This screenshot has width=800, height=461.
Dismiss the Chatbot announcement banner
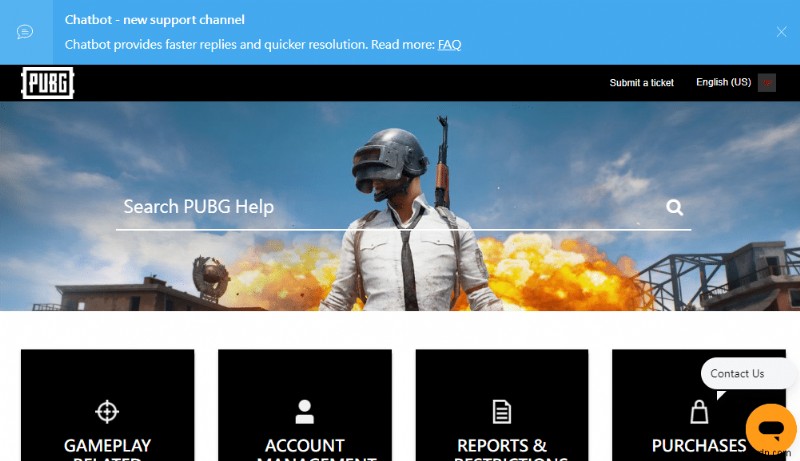pyautogui.click(x=781, y=32)
